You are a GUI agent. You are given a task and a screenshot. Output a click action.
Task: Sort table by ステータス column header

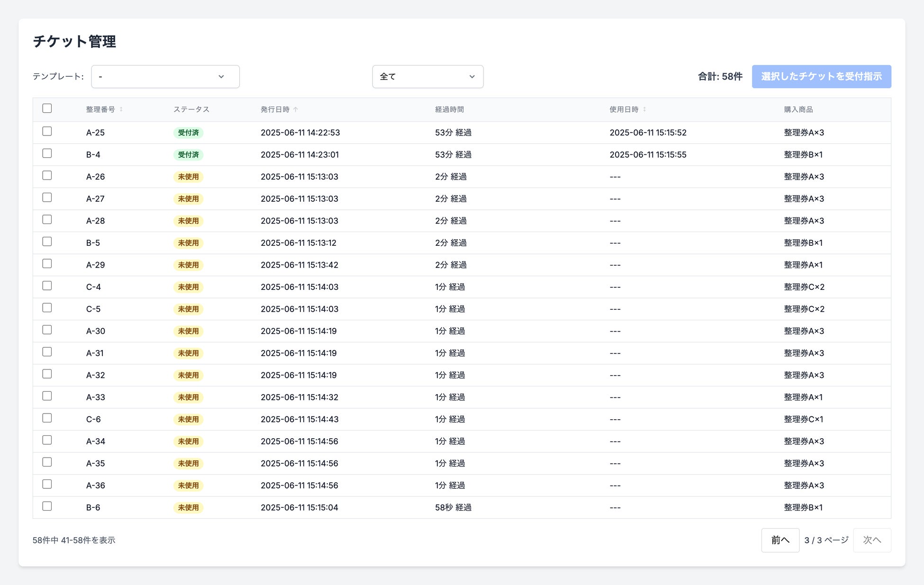191,109
